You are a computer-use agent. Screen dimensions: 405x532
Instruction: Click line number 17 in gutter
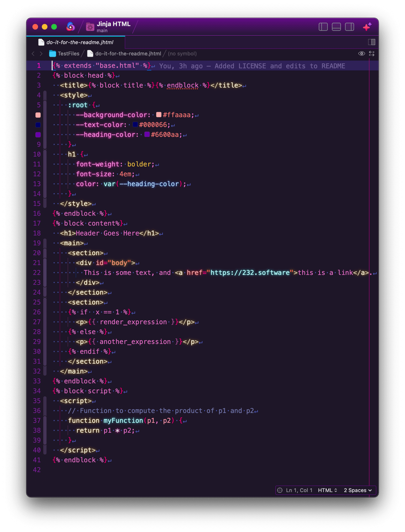point(37,223)
